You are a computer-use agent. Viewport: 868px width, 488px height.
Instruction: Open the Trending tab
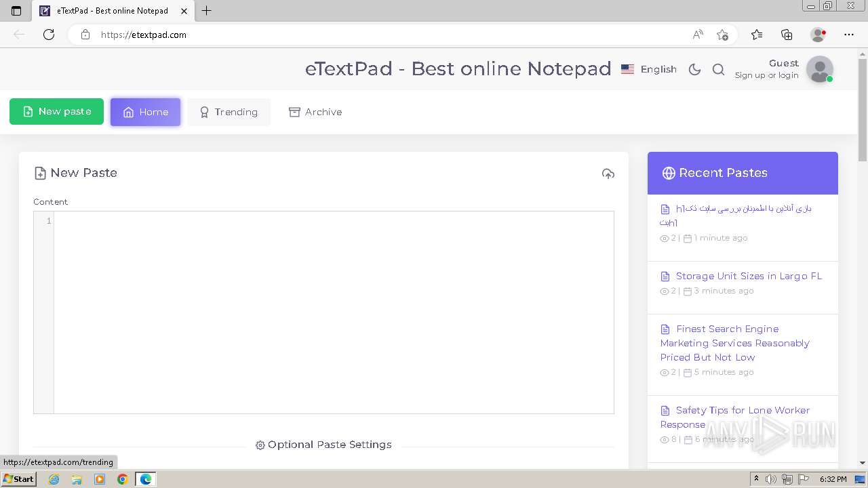tap(229, 112)
